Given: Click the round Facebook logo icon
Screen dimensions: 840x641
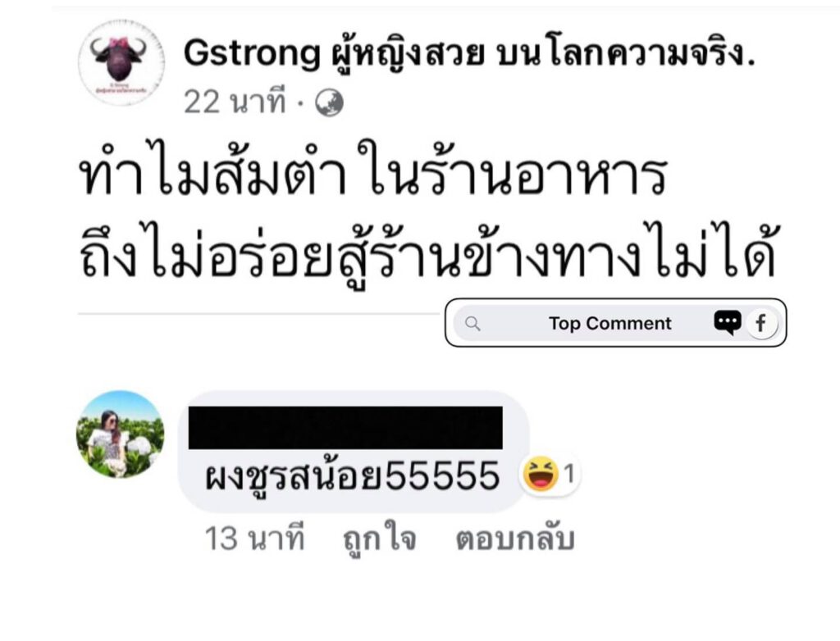Looking at the screenshot, I should (x=760, y=323).
